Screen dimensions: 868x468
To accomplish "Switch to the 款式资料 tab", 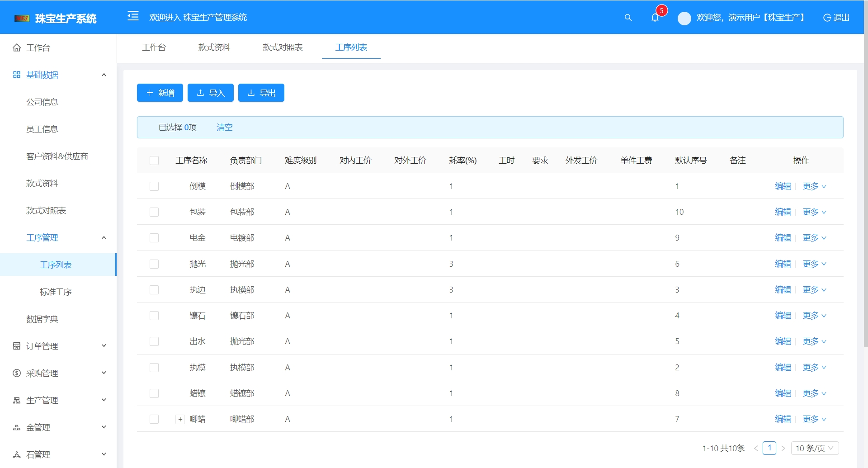I will coord(214,47).
